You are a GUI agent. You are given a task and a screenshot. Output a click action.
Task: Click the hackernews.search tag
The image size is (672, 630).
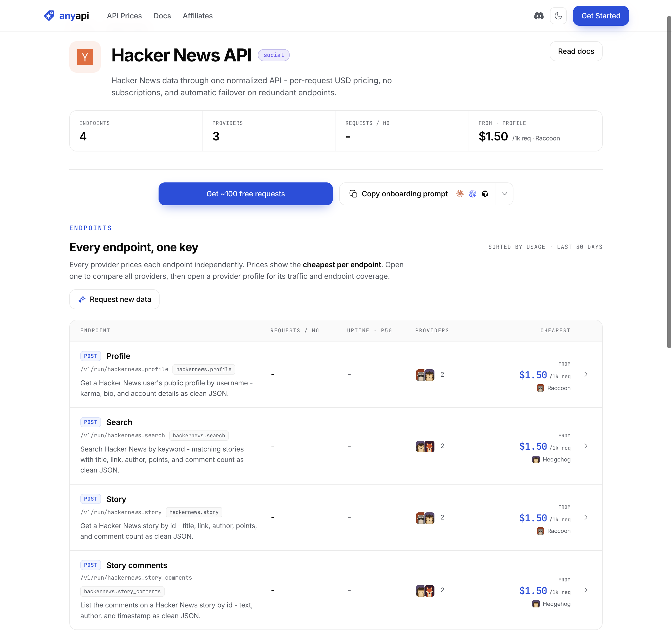click(x=199, y=436)
